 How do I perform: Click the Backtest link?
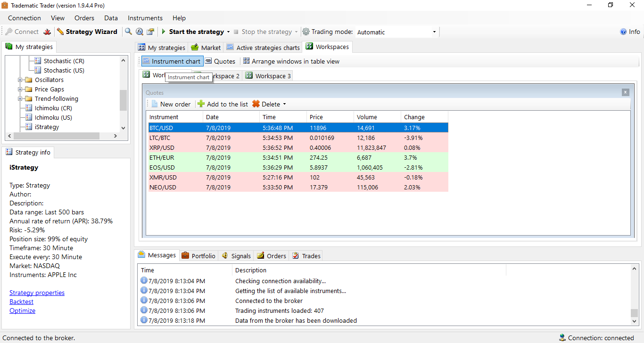pos(22,302)
